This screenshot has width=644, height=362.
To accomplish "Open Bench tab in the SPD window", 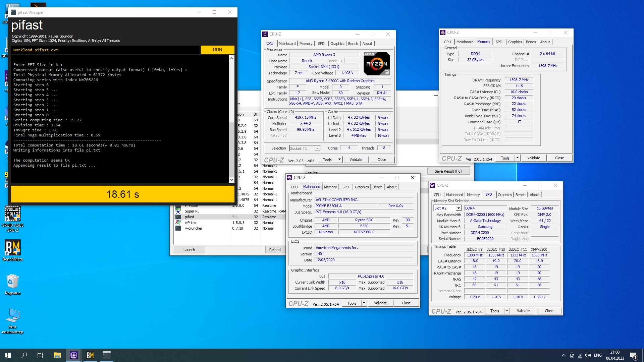I will click(x=520, y=195).
